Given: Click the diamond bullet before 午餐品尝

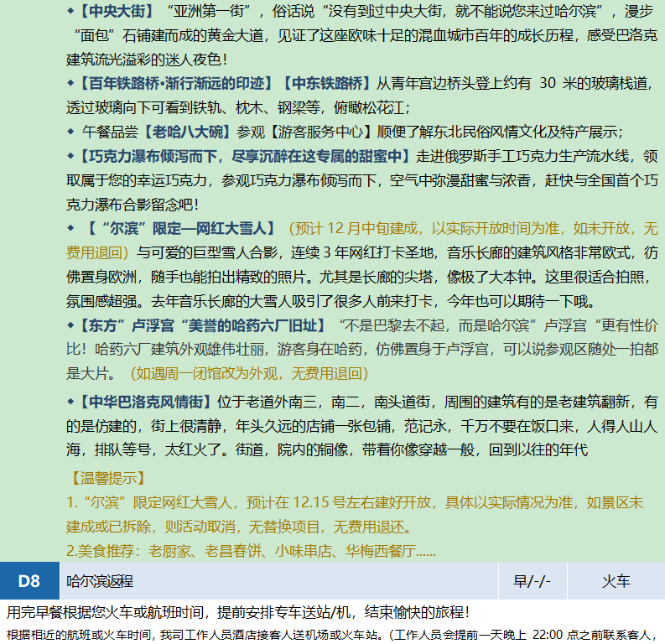Looking at the screenshot, I should [70, 132].
